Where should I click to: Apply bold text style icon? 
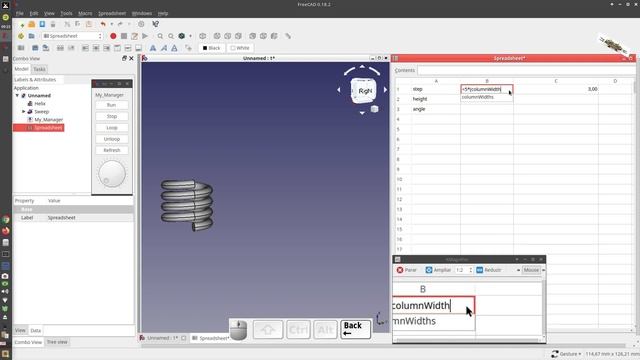pos(153,48)
